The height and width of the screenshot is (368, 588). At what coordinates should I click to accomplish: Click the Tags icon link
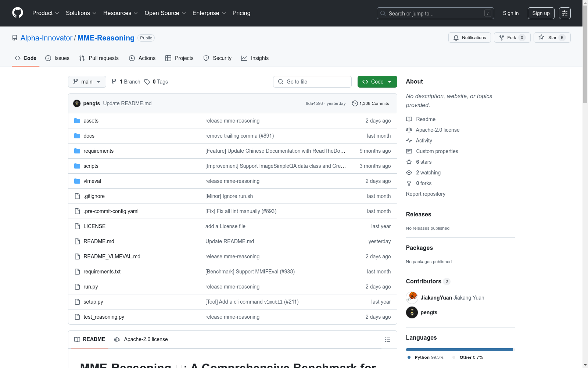147,82
